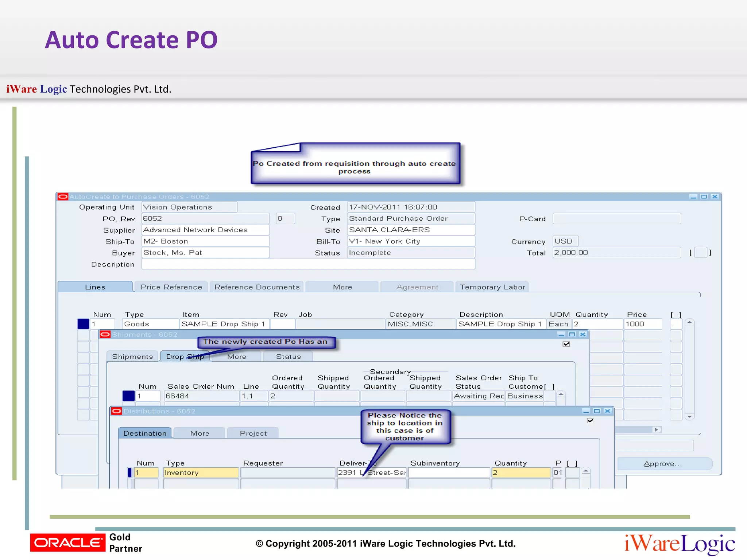Click the Oracle icon of the AutoCreate window
747x560 pixels.
pyautogui.click(x=63, y=197)
